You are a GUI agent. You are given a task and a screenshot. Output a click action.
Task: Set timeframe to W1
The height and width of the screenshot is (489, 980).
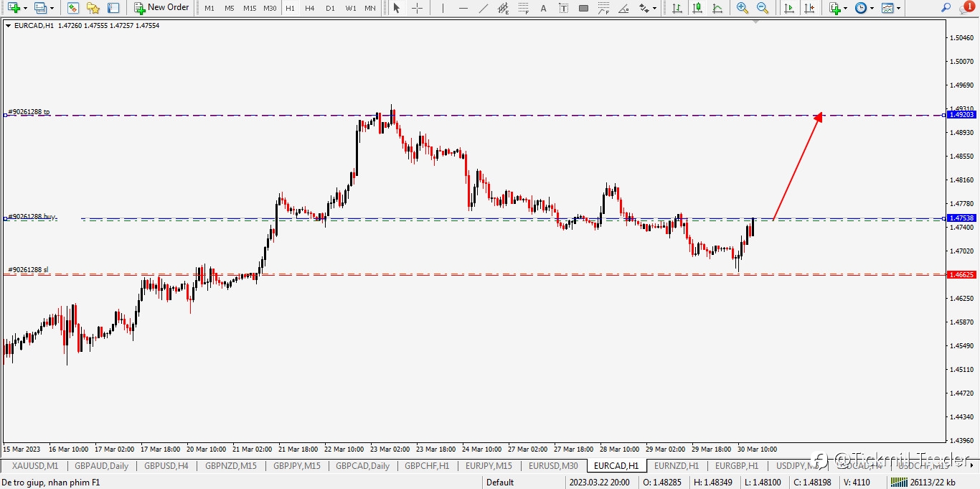click(350, 8)
